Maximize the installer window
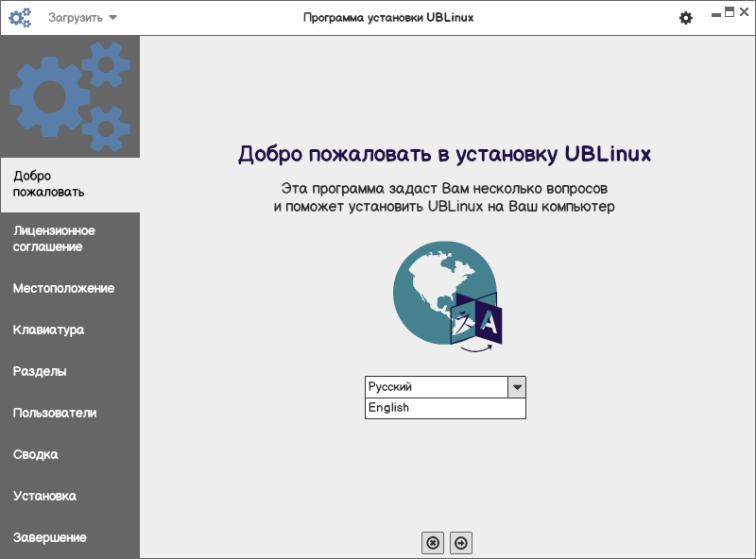756x559 pixels. 730,12
